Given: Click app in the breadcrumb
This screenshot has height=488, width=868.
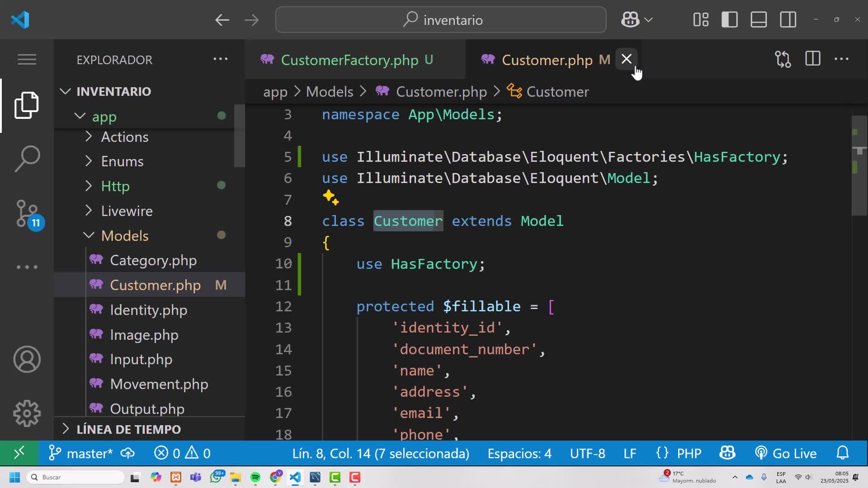Looking at the screenshot, I should click(275, 92).
